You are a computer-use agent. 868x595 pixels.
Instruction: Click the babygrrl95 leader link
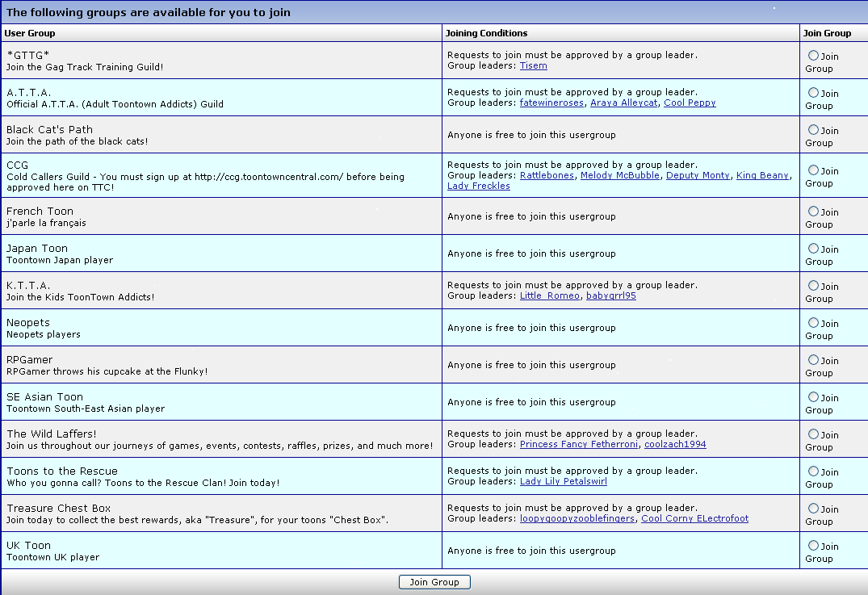pos(611,295)
